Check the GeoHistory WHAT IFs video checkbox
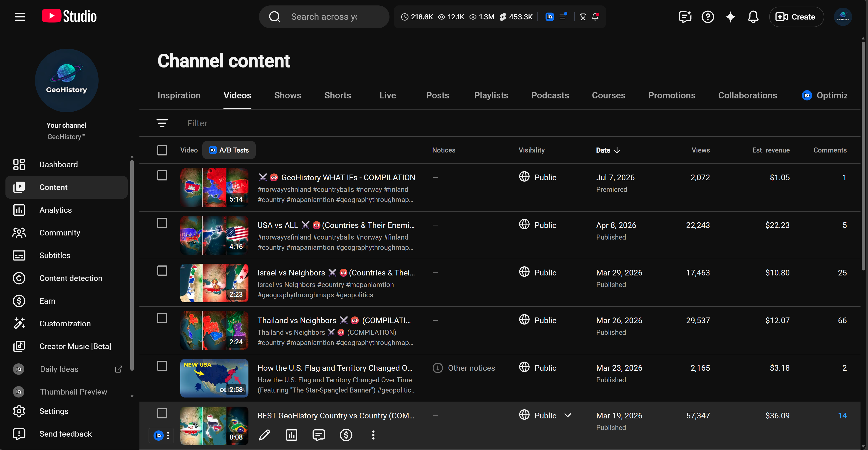 pos(162,175)
